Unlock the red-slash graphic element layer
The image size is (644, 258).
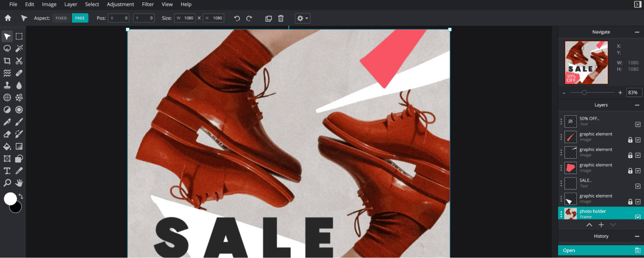pyautogui.click(x=630, y=140)
